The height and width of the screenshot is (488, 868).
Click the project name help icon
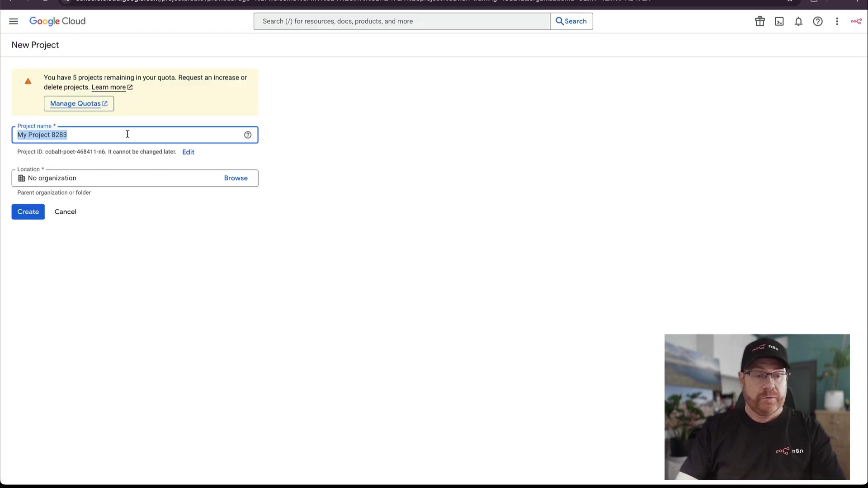pos(248,135)
